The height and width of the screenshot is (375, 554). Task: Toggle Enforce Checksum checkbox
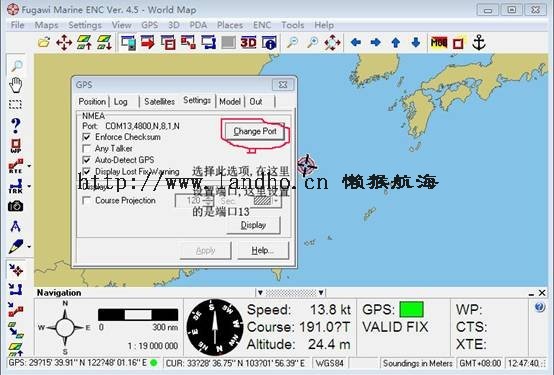(87, 137)
